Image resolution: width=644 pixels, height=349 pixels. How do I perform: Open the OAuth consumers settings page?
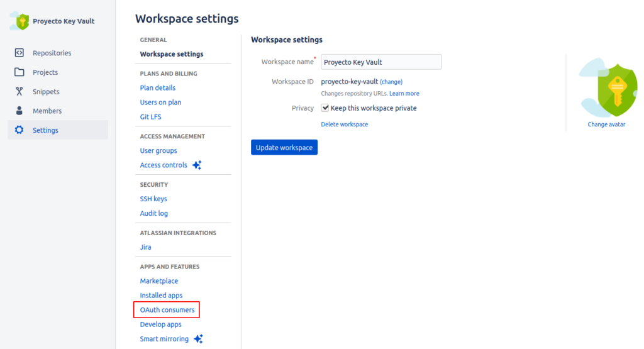(x=167, y=309)
